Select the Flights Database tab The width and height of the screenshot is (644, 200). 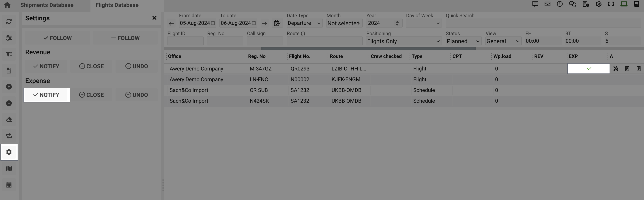click(x=117, y=5)
